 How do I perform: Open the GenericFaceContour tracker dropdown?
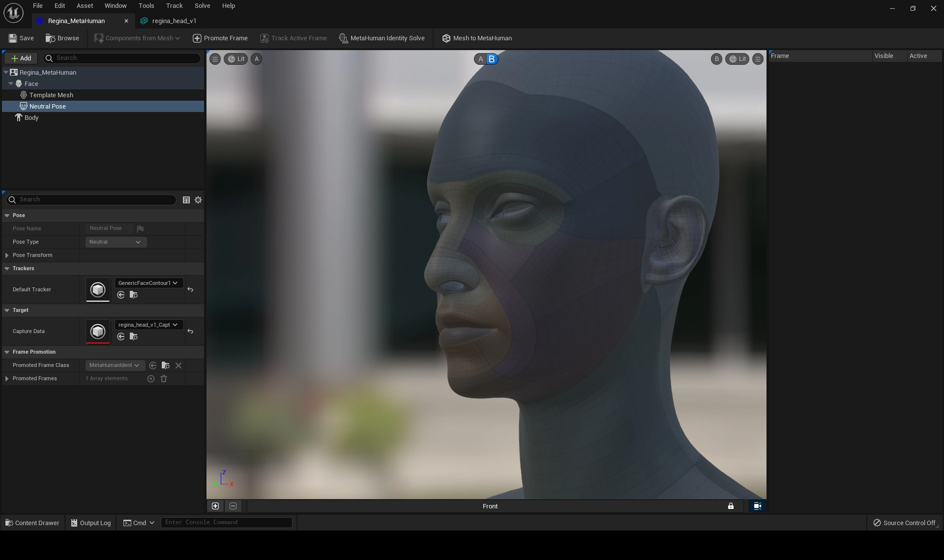pos(148,283)
